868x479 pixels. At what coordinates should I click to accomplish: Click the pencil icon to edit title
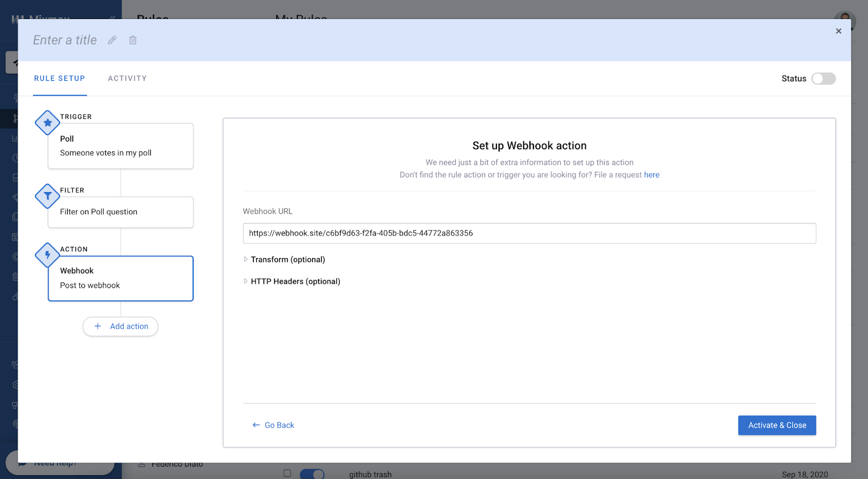[112, 40]
